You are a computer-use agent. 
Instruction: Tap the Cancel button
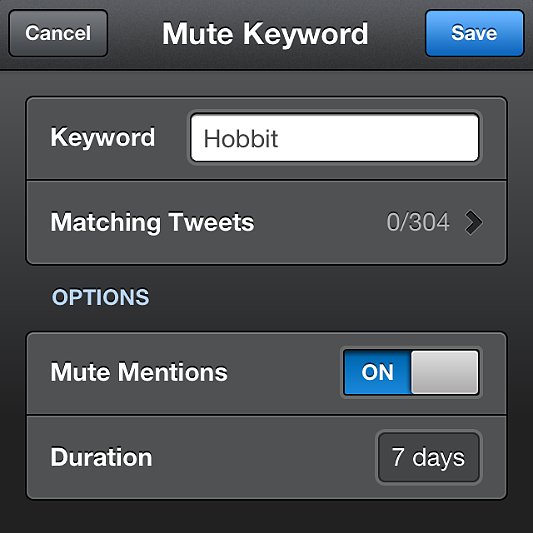coord(58,33)
